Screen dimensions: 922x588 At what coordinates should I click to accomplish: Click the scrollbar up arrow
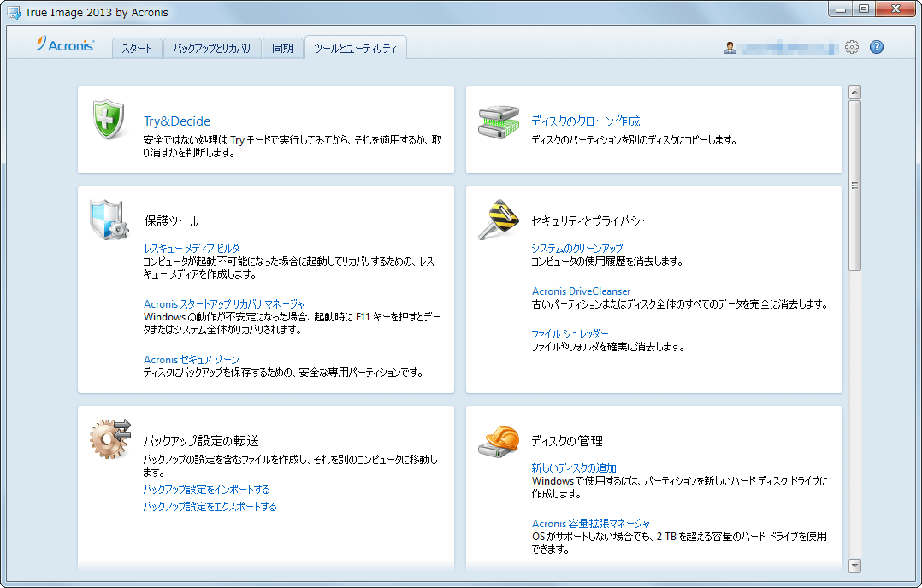point(855,92)
